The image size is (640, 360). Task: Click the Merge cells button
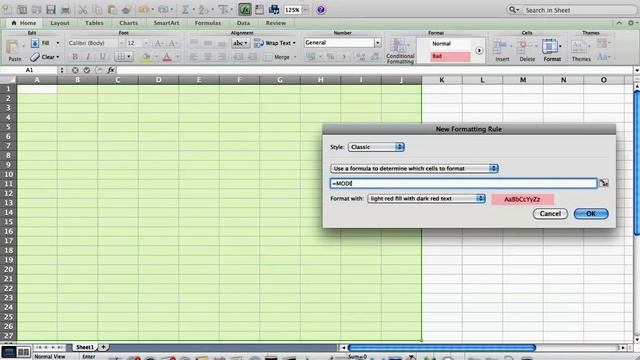coord(280,57)
